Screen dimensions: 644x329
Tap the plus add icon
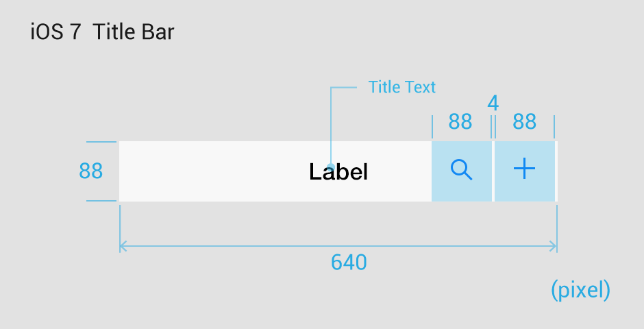click(x=525, y=169)
